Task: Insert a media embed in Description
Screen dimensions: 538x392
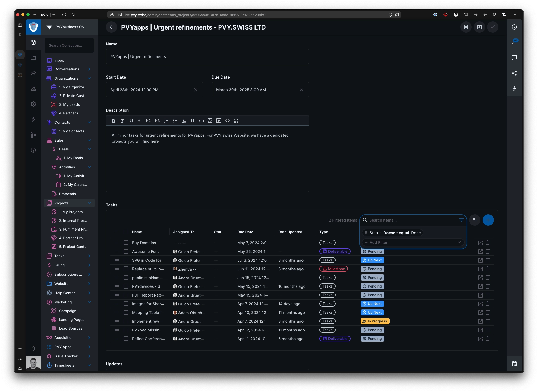Action: pos(219,121)
